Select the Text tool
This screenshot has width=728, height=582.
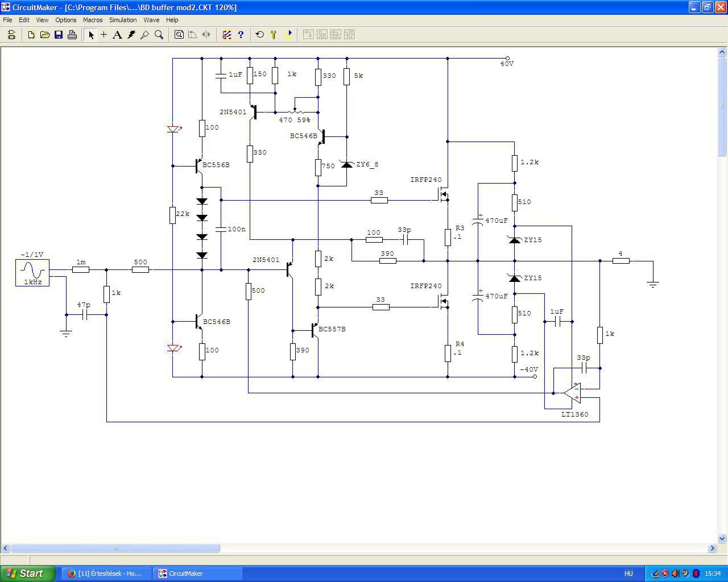(x=117, y=35)
